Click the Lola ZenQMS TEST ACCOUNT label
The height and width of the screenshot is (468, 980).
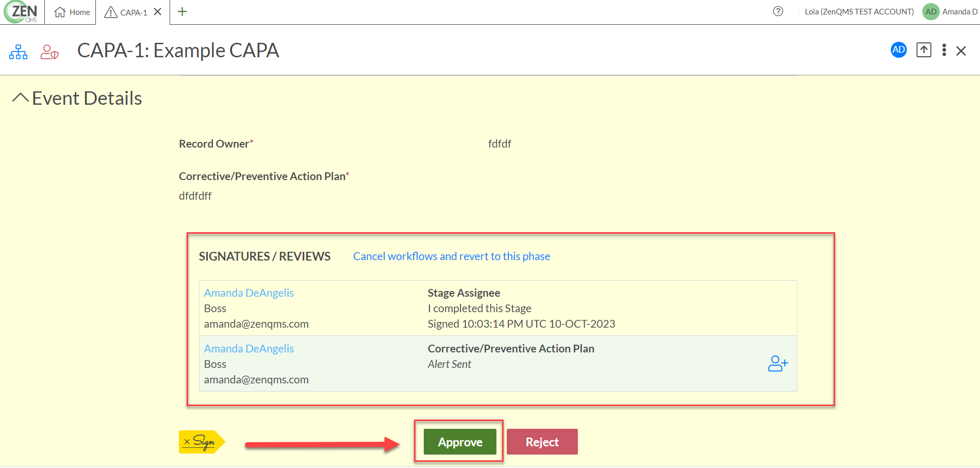click(859, 11)
